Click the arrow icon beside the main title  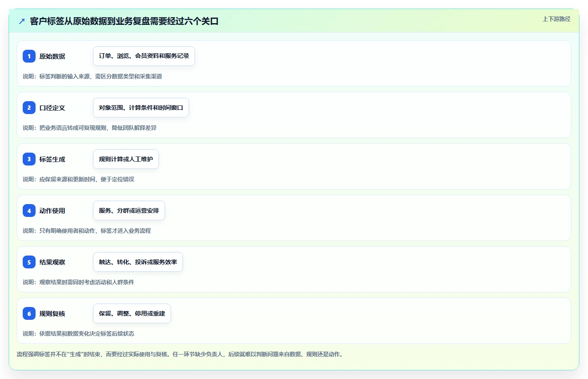pyautogui.click(x=22, y=21)
